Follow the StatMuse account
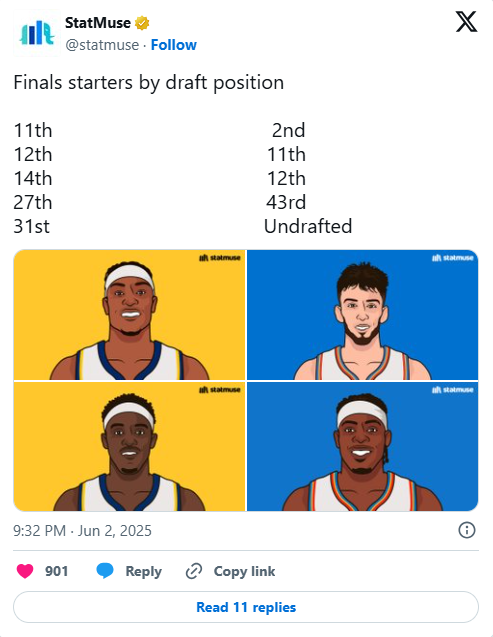Image resolution: width=493 pixels, height=637 pixels. coord(174,45)
